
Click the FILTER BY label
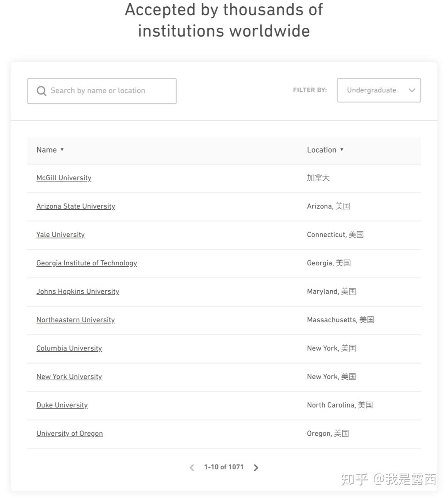coord(310,90)
